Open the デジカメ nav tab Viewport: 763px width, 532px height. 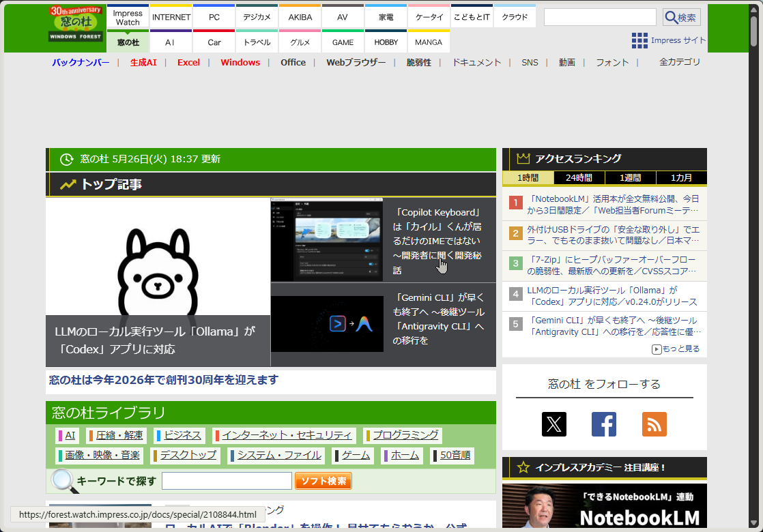(x=257, y=17)
